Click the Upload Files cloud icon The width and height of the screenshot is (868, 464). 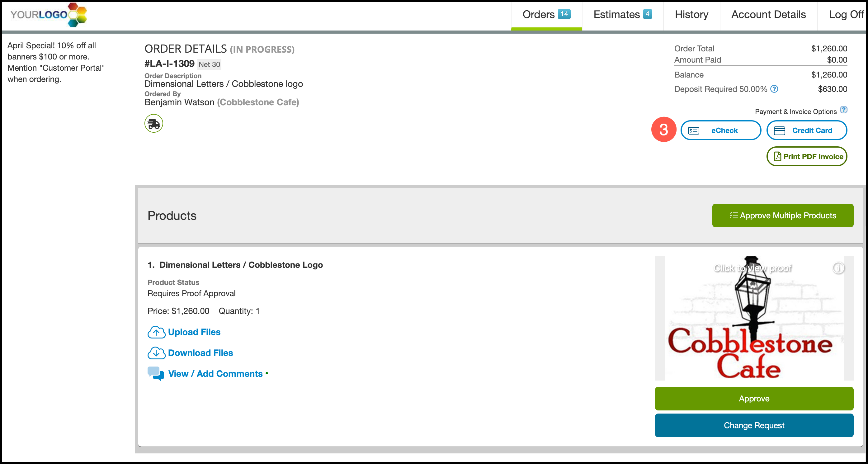pos(156,332)
